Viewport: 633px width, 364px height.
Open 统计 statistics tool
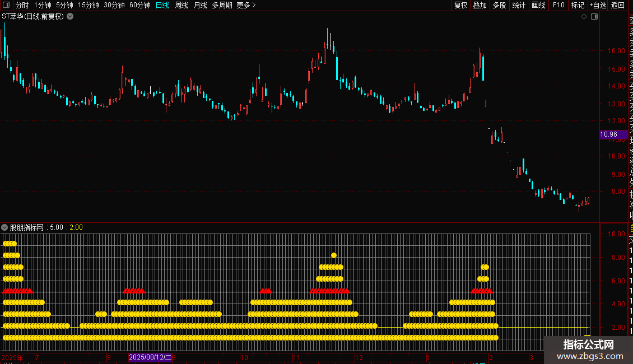pyautogui.click(x=519, y=6)
